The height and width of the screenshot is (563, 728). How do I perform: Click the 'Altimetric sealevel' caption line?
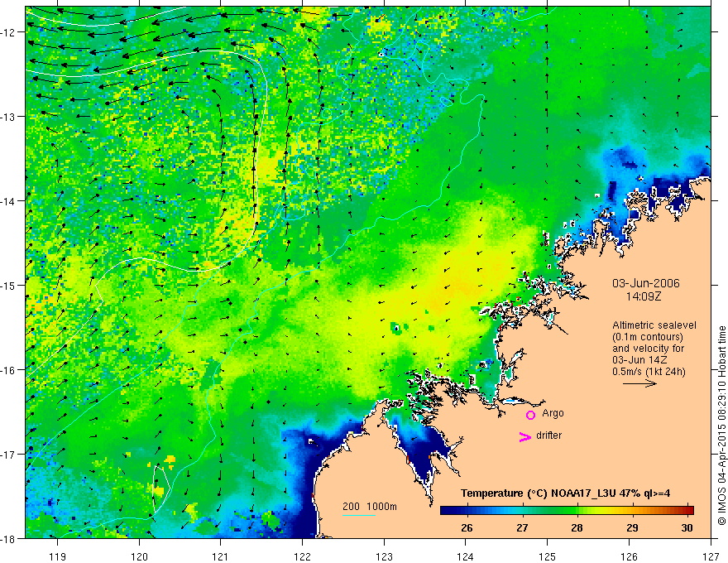pyautogui.click(x=654, y=325)
